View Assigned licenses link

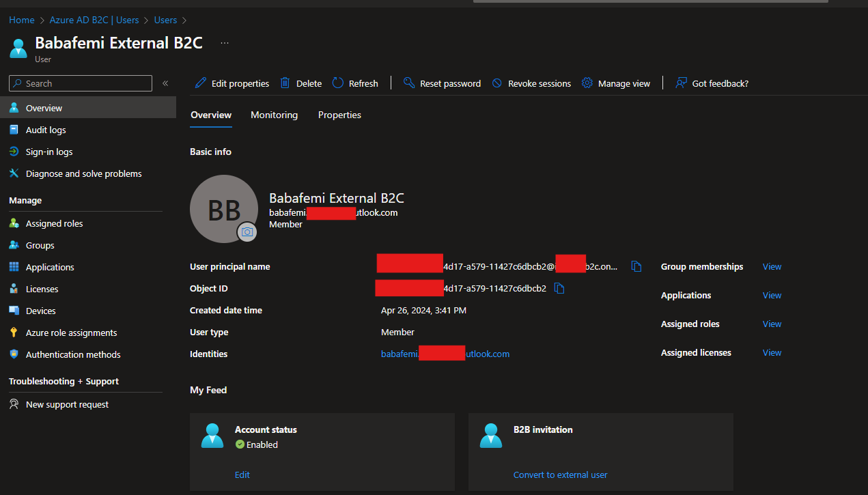tap(772, 352)
